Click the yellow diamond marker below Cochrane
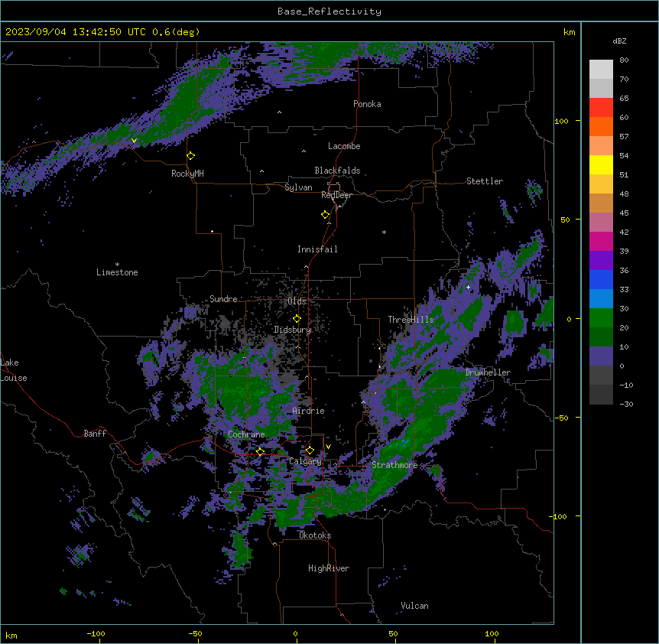Viewport: 659px width, 644px height. [260, 451]
